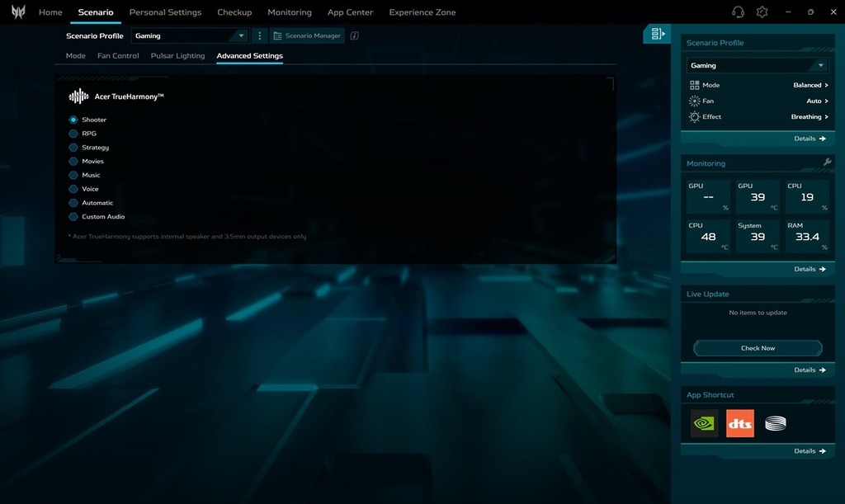Viewport: 845px width, 504px height.
Task: Click the info icon beside Scenario Manager
Action: pyautogui.click(x=355, y=35)
